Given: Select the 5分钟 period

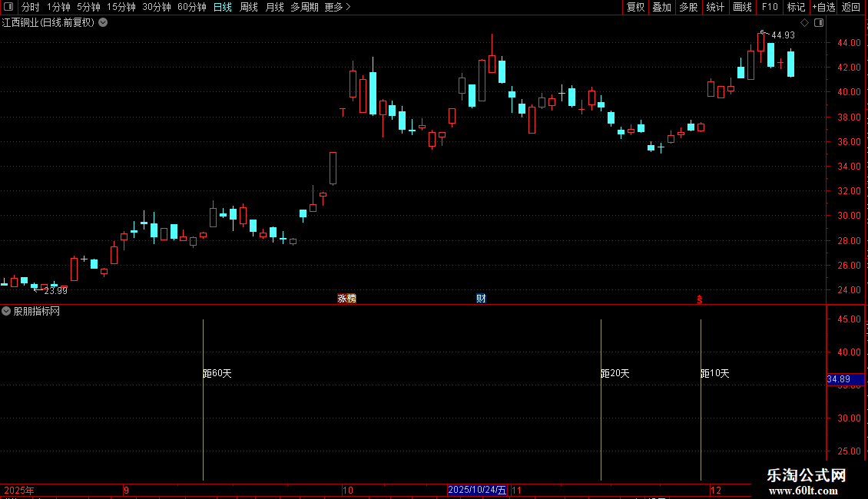Looking at the screenshot, I should point(88,7).
